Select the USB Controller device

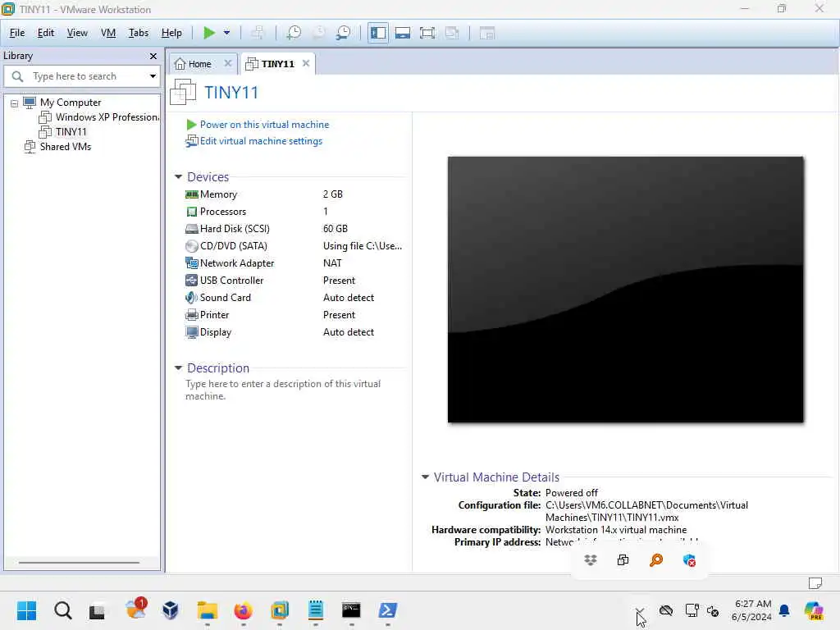pos(294,281)
